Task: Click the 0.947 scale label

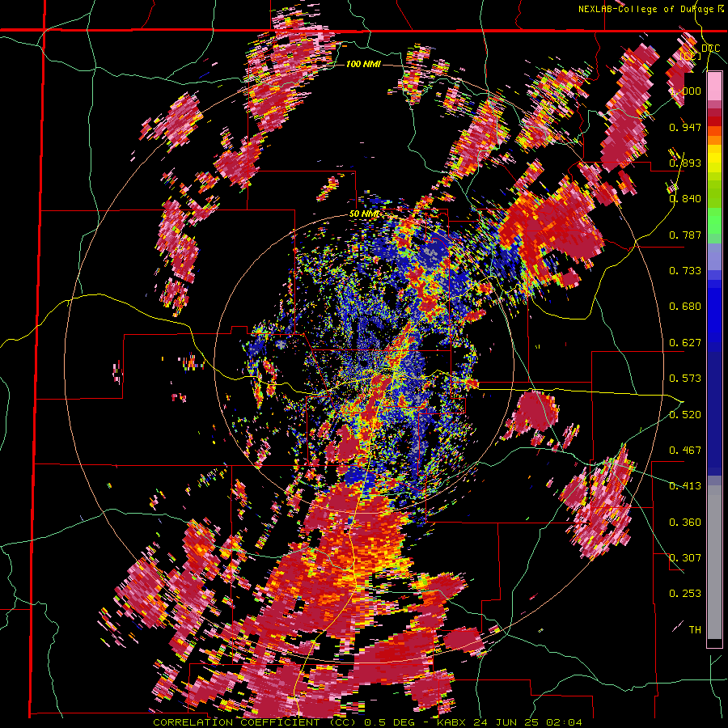Action: pos(685,127)
